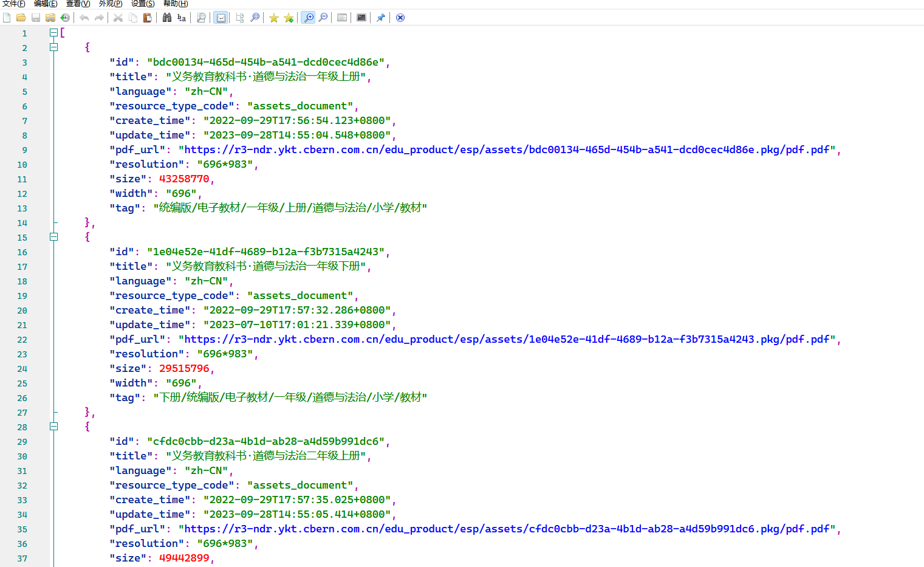Click the title text 道德与法治二年级上册
The width and height of the screenshot is (924, 567).
pyautogui.click(x=307, y=456)
